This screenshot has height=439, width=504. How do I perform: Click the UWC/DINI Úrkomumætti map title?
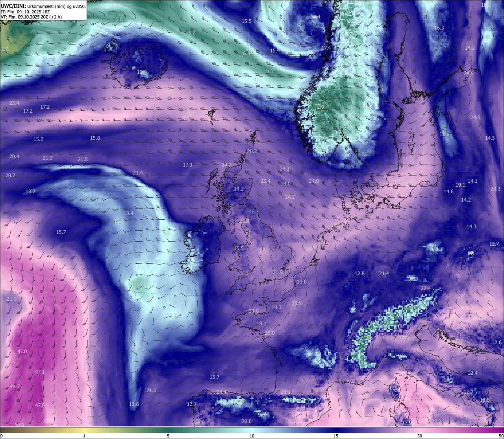point(43,6)
